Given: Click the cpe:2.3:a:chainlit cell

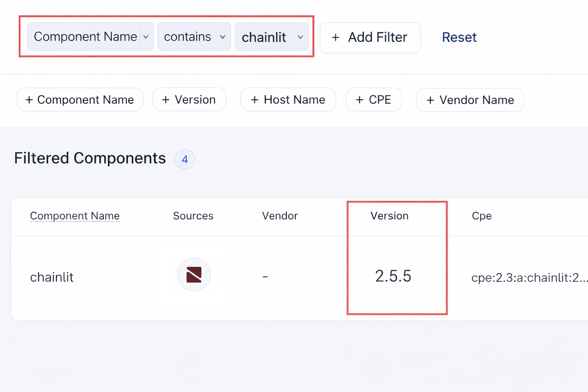Looking at the screenshot, I should [x=529, y=278].
